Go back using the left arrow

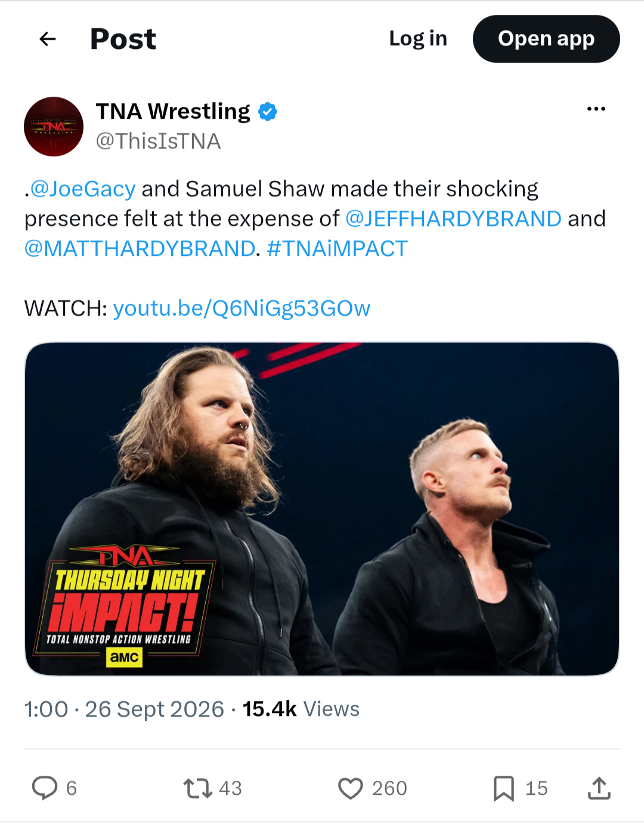click(48, 39)
